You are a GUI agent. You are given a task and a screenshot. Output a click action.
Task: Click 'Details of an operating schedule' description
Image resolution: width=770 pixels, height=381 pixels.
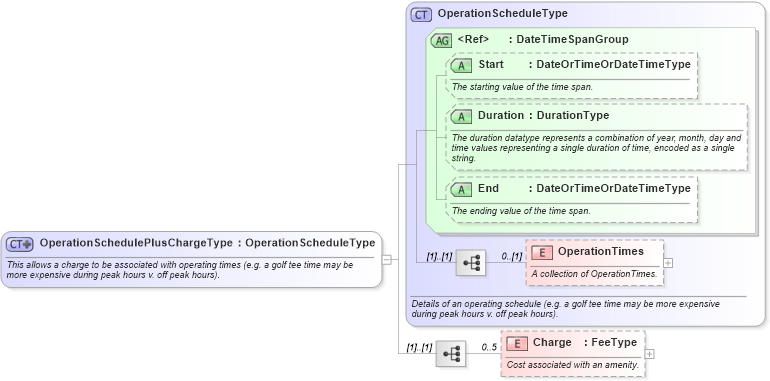(x=566, y=309)
